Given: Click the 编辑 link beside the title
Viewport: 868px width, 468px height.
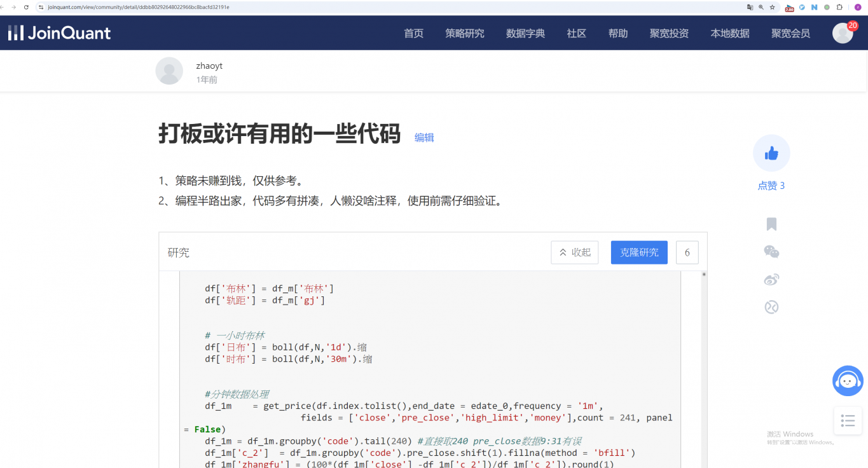Looking at the screenshot, I should [x=424, y=137].
